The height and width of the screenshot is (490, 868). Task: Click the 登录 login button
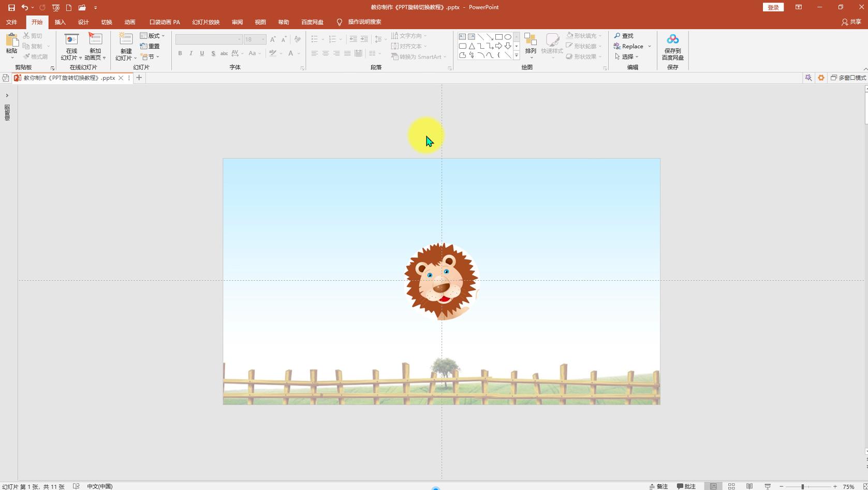click(773, 7)
